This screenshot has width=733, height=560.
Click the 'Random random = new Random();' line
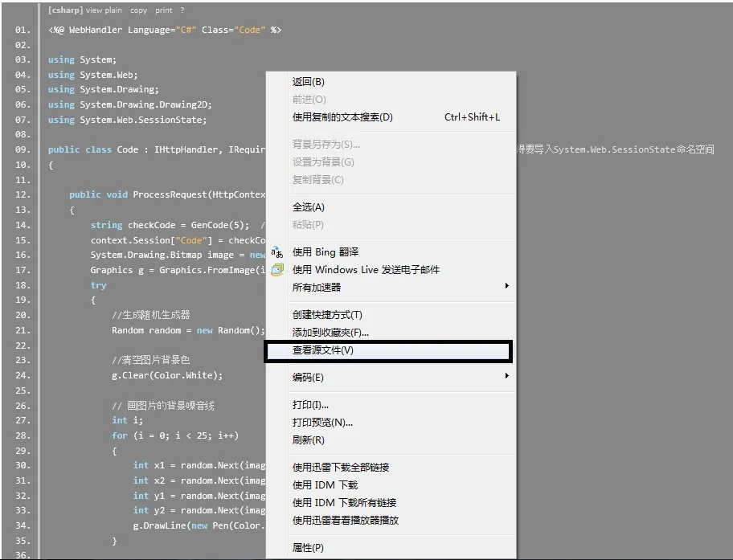pos(188,330)
